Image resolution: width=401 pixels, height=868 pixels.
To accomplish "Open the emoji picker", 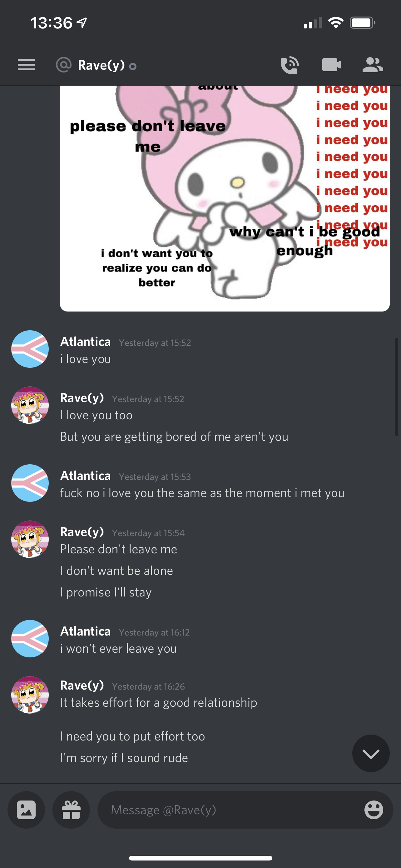I will [x=374, y=810].
